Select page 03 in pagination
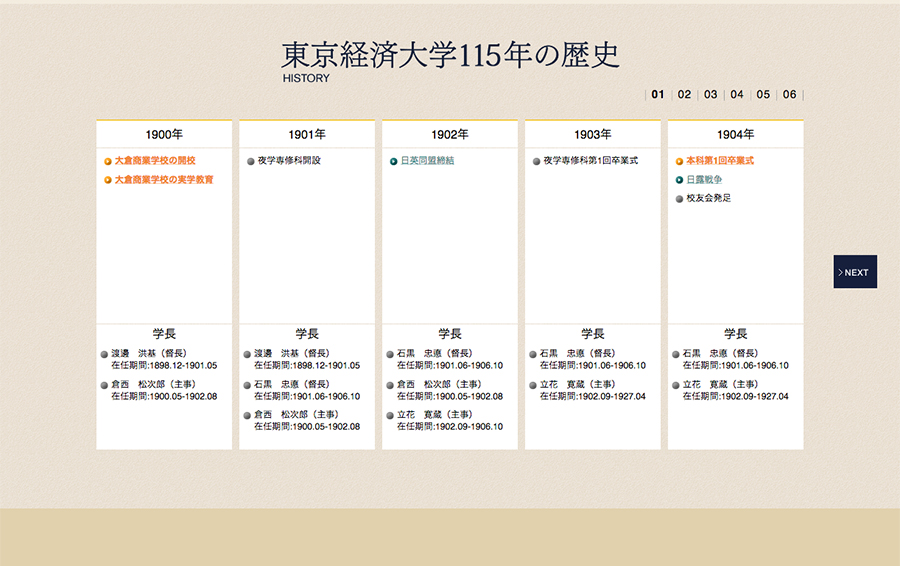Viewport: 900px width, 566px height. coord(711,94)
